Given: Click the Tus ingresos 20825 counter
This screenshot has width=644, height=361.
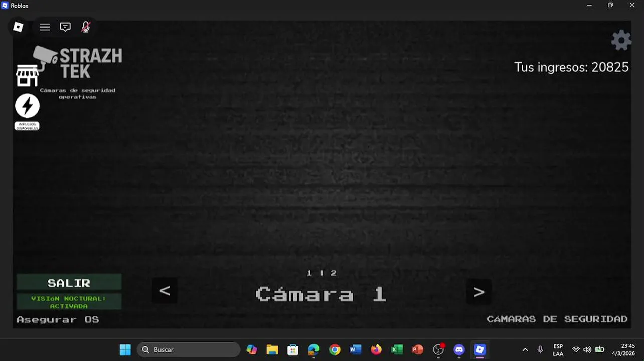Looking at the screenshot, I should [x=571, y=67].
